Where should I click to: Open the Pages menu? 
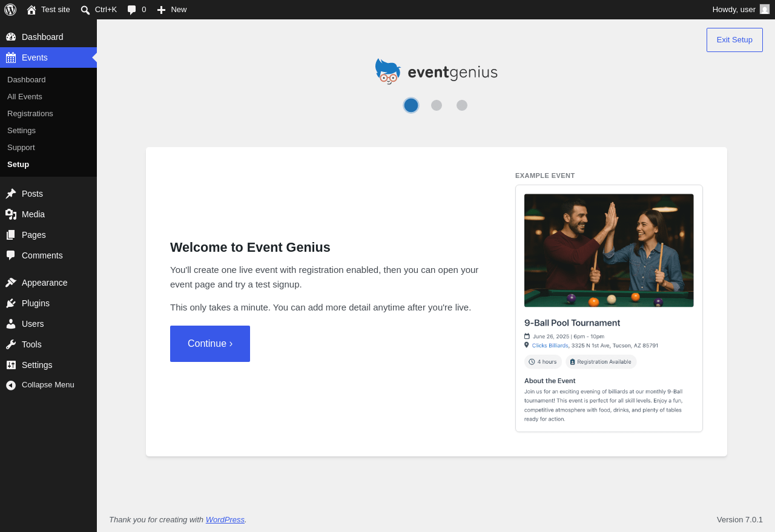pyautogui.click(x=48, y=235)
